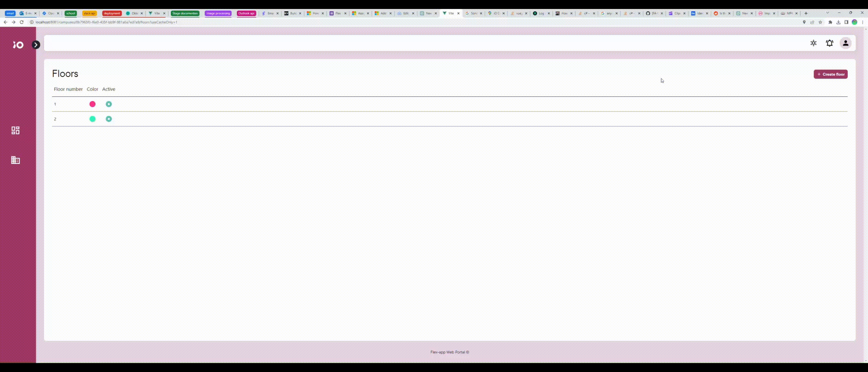Click the red color swatch of floor 1
The image size is (868, 372).
(92, 104)
